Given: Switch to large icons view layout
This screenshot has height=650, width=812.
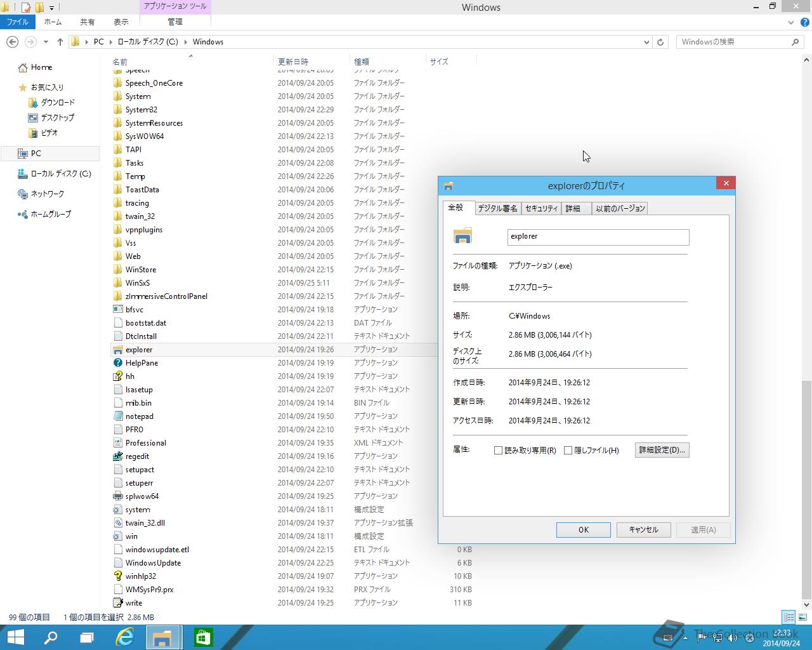Looking at the screenshot, I should (801, 617).
